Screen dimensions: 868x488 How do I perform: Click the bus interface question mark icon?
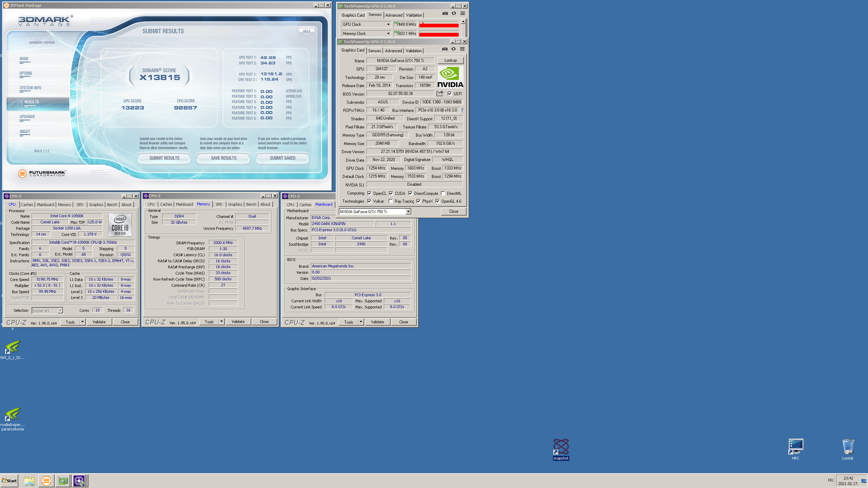462,110
